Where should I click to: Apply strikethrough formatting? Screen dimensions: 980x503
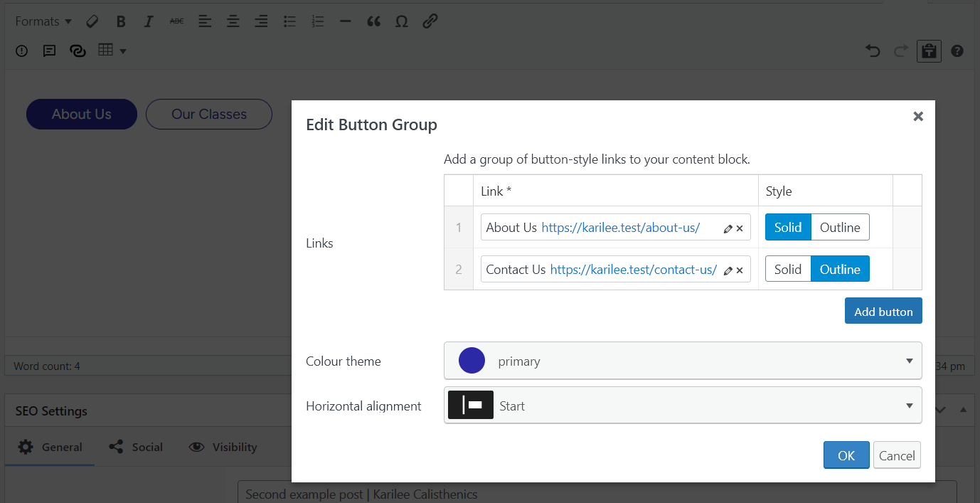(176, 21)
